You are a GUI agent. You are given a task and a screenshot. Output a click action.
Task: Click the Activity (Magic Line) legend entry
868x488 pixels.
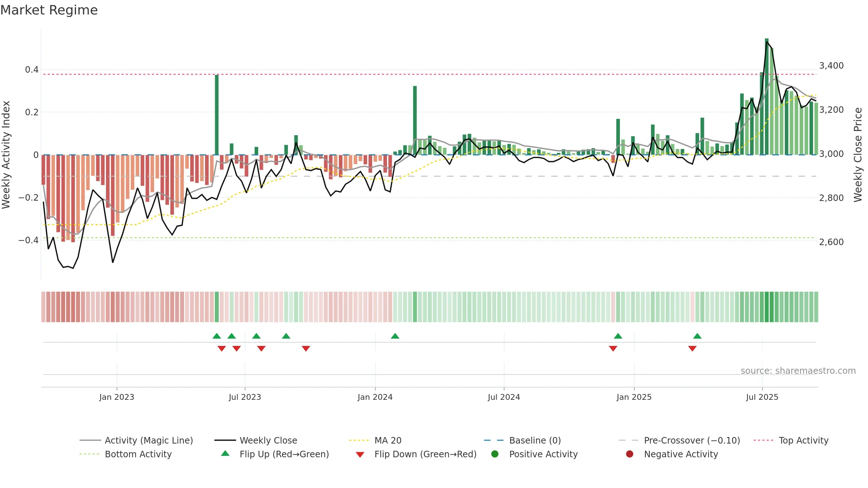click(x=136, y=440)
